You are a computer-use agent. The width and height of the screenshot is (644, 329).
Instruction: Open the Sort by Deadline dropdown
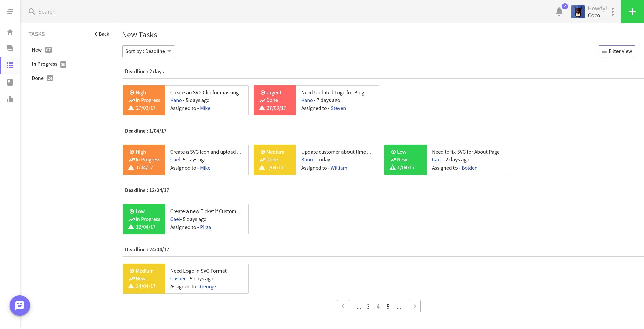coord(149,51)
